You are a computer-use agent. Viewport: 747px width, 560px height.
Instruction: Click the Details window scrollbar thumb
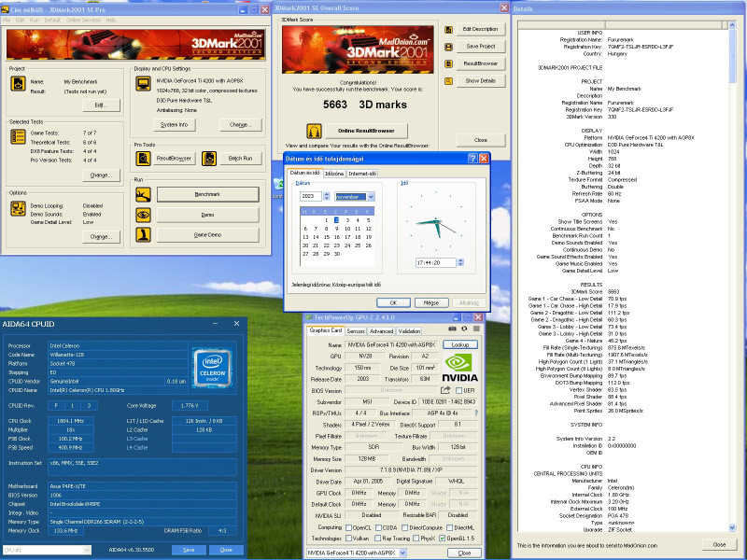pyautogui.click(x=733, y=56)
